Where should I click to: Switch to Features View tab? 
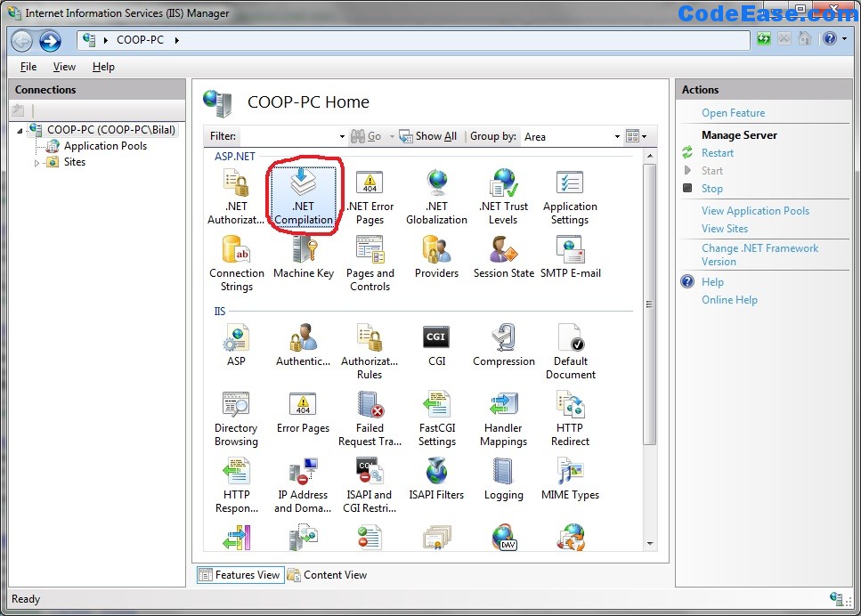coord(240,575)
